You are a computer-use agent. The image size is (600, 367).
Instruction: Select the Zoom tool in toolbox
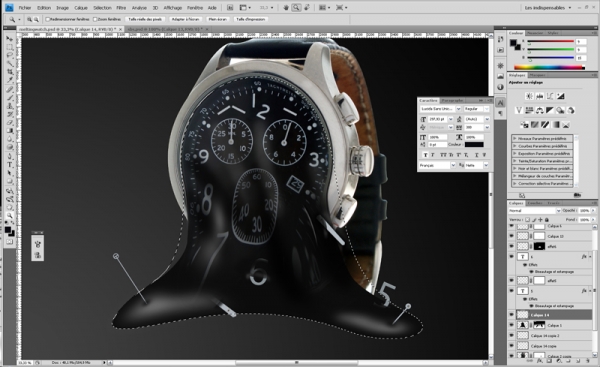(10, 215)
